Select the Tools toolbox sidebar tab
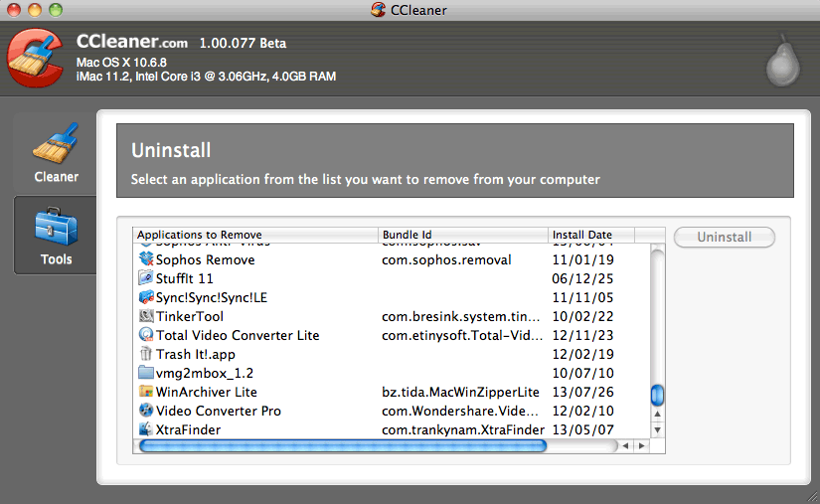Image resolution: width=820 pixels, height=504 pixels. (56, 236)
